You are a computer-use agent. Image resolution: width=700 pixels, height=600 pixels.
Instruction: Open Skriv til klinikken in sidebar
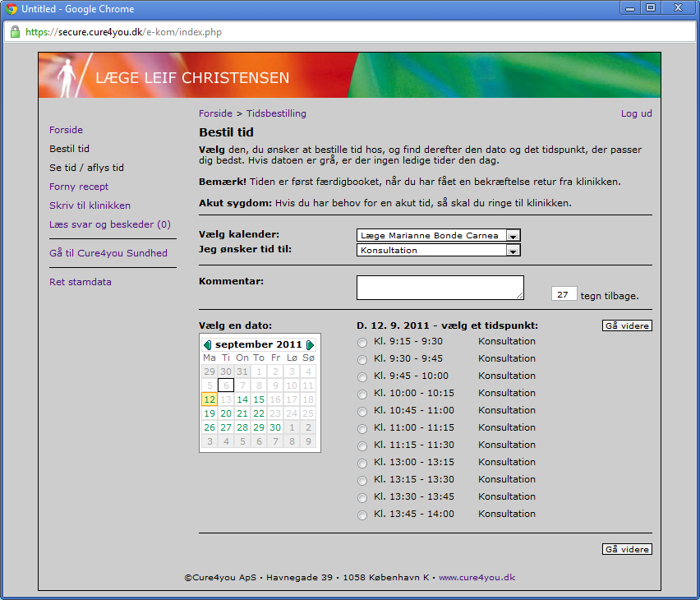click(x=90, y=205)
